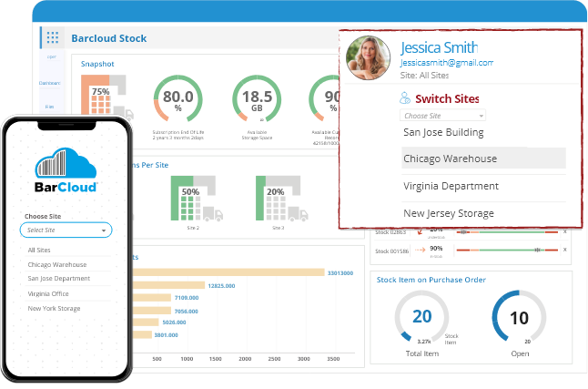Select Chicago Warehouse in Switch Sites list
Screen dimensions: 588x389
pyautogui.click(x=483, y=159)
